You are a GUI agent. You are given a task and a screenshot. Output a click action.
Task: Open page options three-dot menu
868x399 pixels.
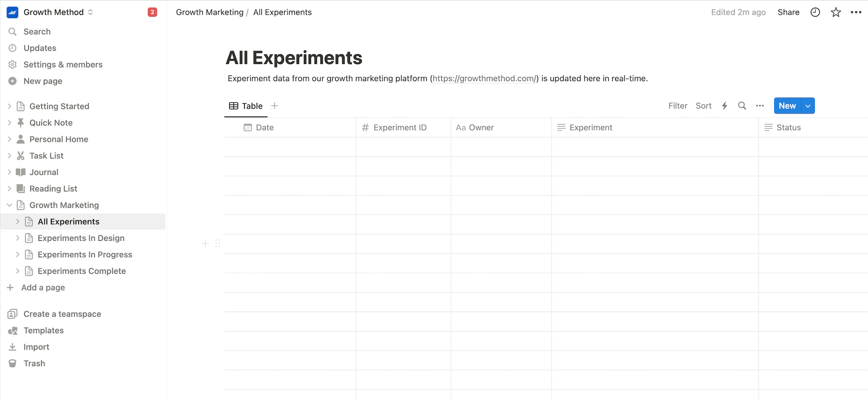[x=856, y=12]
